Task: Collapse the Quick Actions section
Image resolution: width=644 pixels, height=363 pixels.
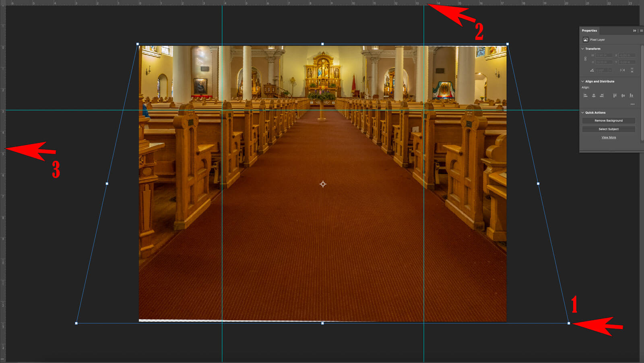Action: pyautogui.click(x=582, y=113)
